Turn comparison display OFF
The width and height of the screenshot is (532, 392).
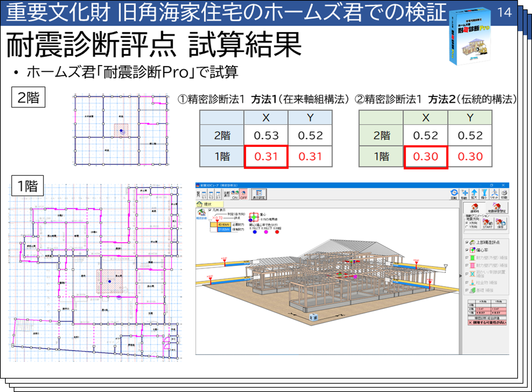(244, 194)
